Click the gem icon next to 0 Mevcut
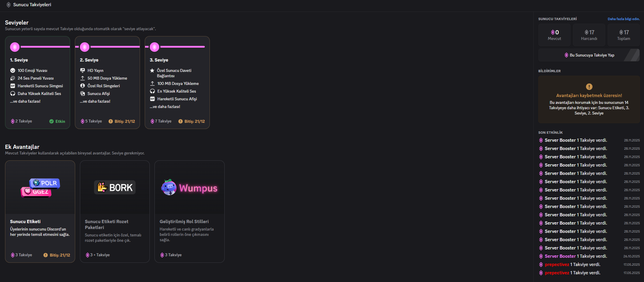644x282 pixels. pos(553,32)
